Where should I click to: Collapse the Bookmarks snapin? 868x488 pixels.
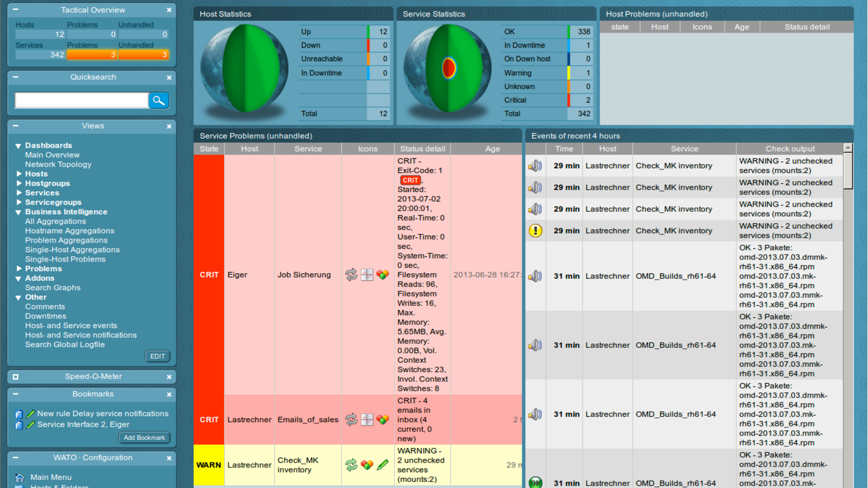pos(16,394)
